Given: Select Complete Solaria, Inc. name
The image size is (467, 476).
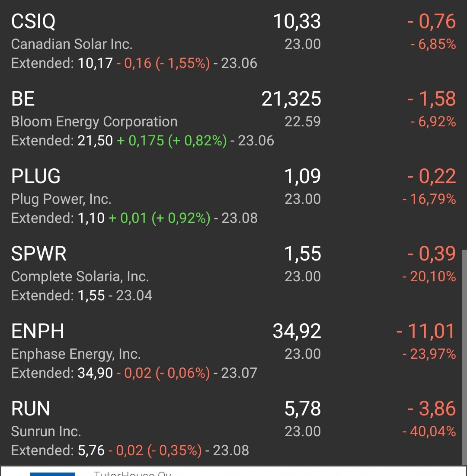Looking at the screenshot, I should 80,277.
